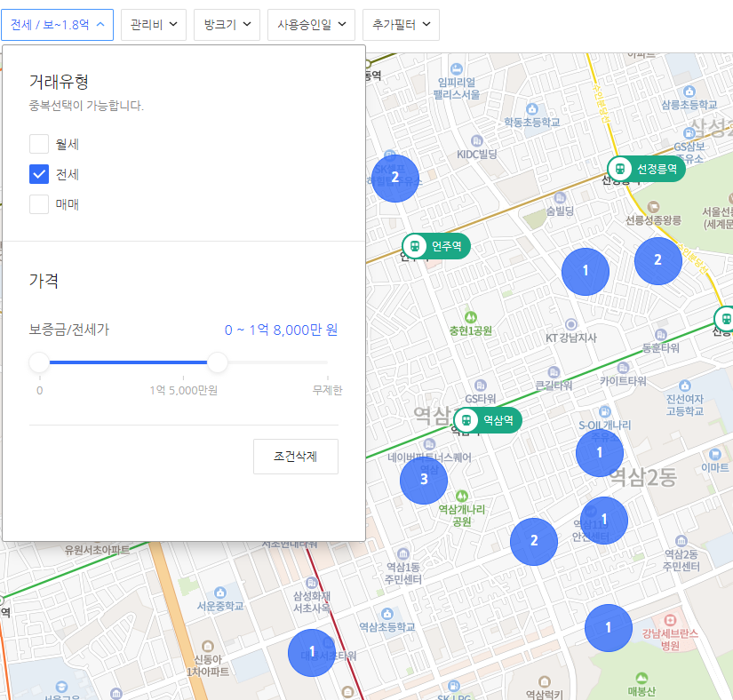Click the 1억 5,000만원 slider tick label
This screenshot has height=700, width=733.
click(183, 390)
